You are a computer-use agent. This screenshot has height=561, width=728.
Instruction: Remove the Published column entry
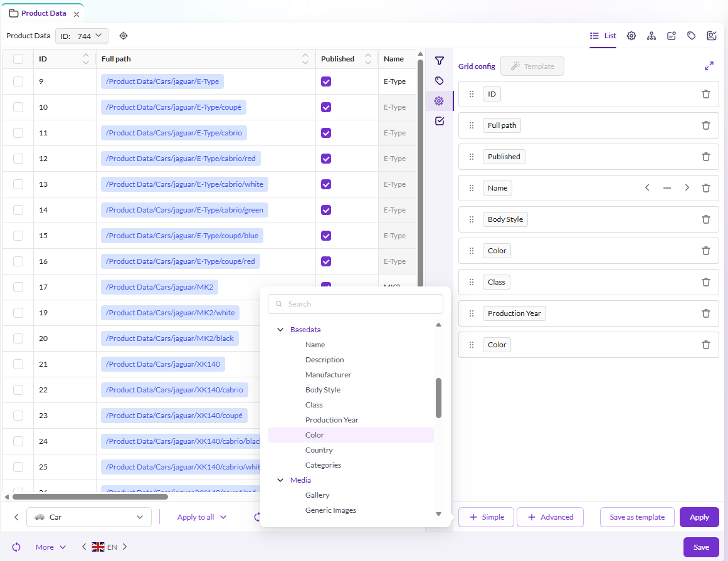[705, 157]
